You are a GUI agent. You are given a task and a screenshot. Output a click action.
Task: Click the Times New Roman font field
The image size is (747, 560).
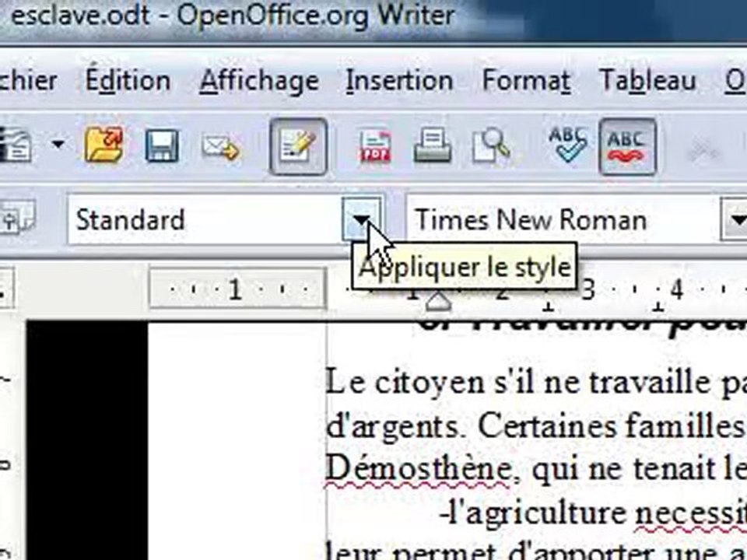(562, 219)
